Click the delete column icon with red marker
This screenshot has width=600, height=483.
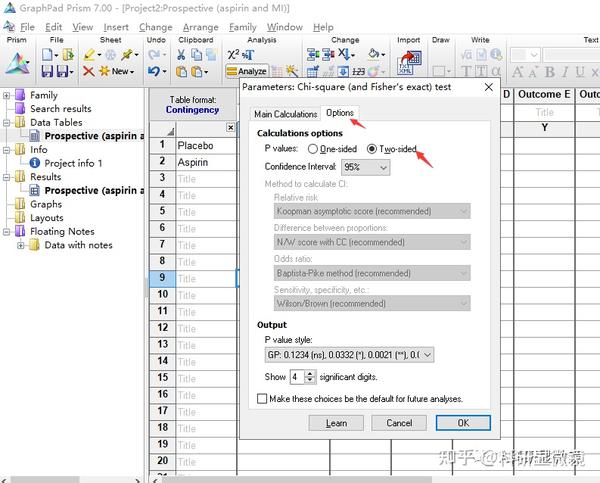tap(328, 55)
